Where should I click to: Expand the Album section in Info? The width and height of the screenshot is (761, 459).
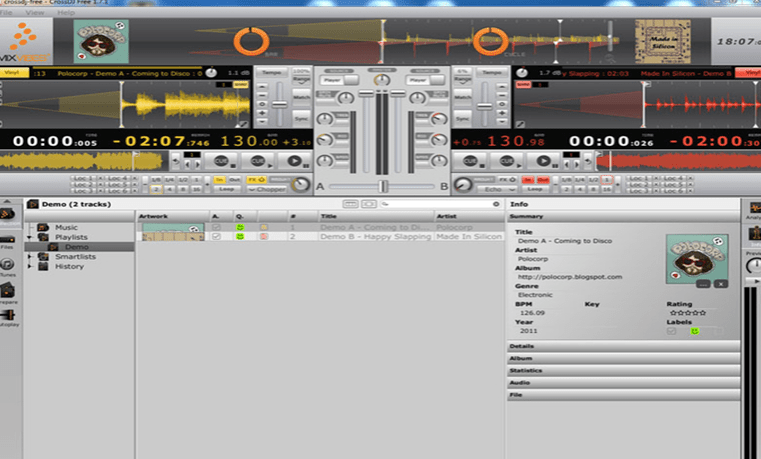point(623,358)
